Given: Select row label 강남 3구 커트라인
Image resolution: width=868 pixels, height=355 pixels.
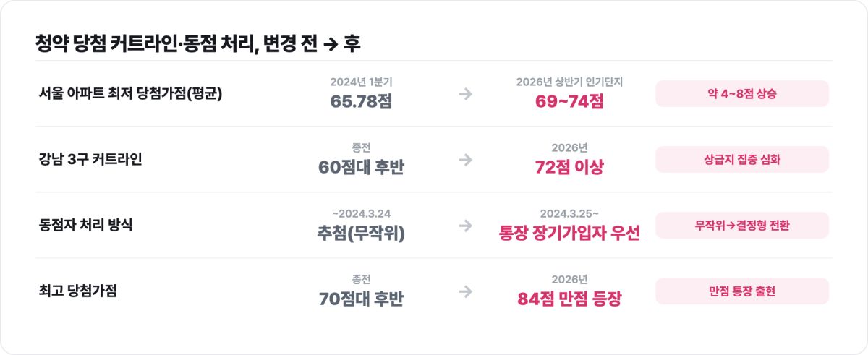Looking at the screenshot, I should point(91,160).
